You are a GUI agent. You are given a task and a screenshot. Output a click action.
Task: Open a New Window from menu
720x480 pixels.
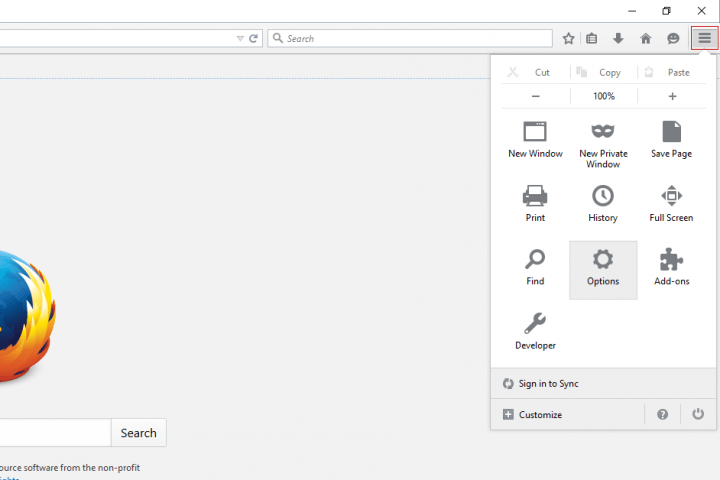point(535,139)
